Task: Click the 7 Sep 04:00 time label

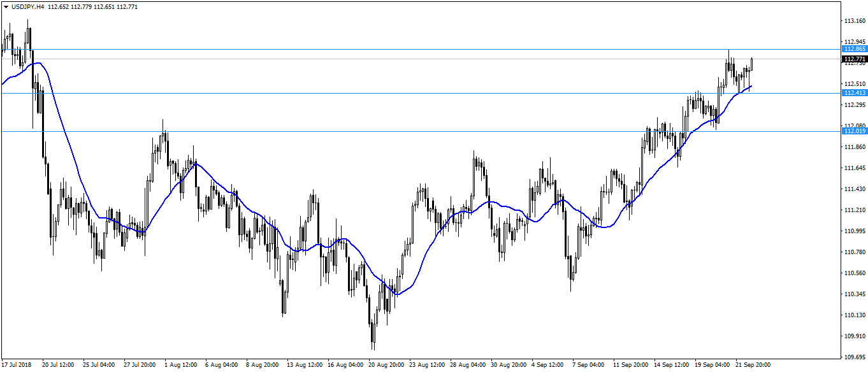Action: coord(588,366)
